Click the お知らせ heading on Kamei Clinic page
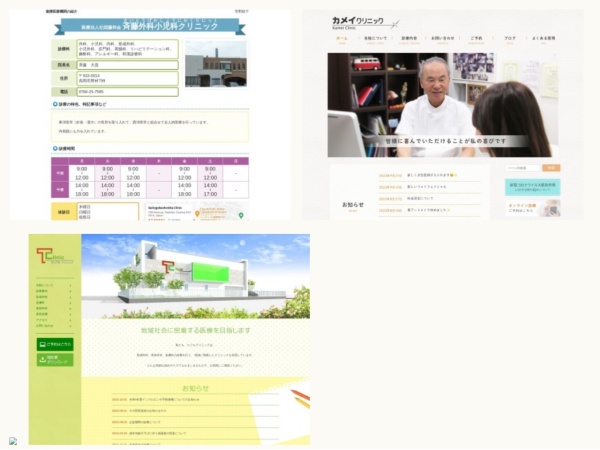This screenshot has height=450, width=600. coord(353,205)
